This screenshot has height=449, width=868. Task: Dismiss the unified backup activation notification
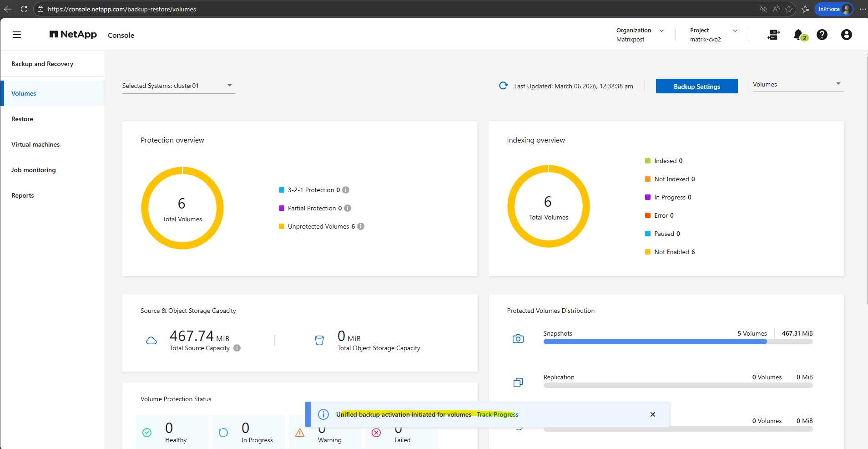[x=652, y=414]
